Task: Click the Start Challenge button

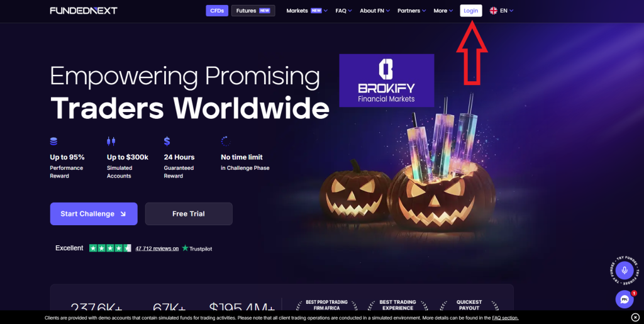Action: coord(94,213)
